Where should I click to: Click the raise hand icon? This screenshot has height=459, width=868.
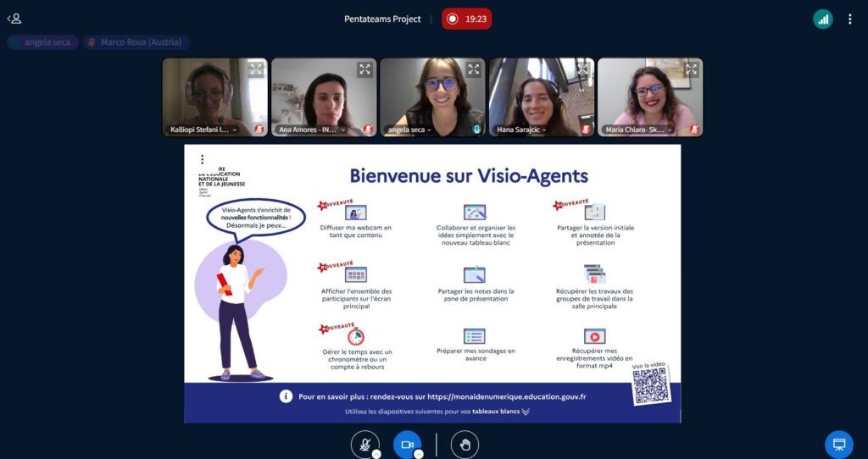click(465, 445)
